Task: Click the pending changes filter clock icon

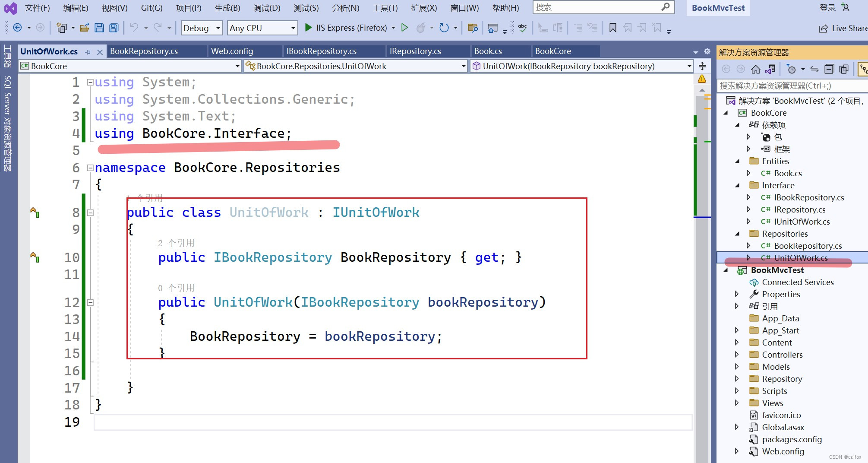Action: tap(791, 69)
